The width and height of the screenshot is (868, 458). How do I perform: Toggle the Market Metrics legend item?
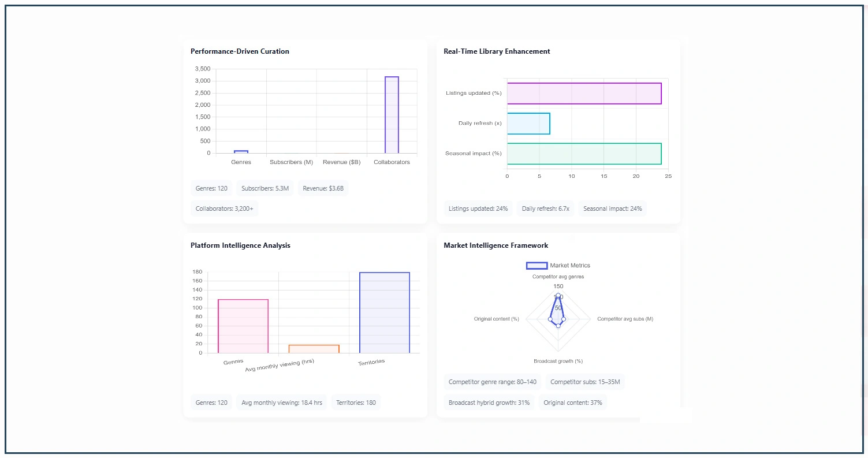click(569, 266)
